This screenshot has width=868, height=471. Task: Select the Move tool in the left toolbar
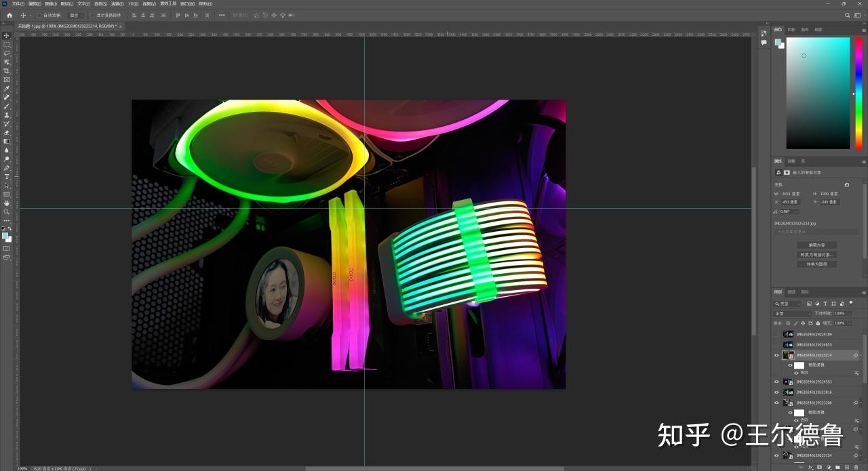point(7,35)
